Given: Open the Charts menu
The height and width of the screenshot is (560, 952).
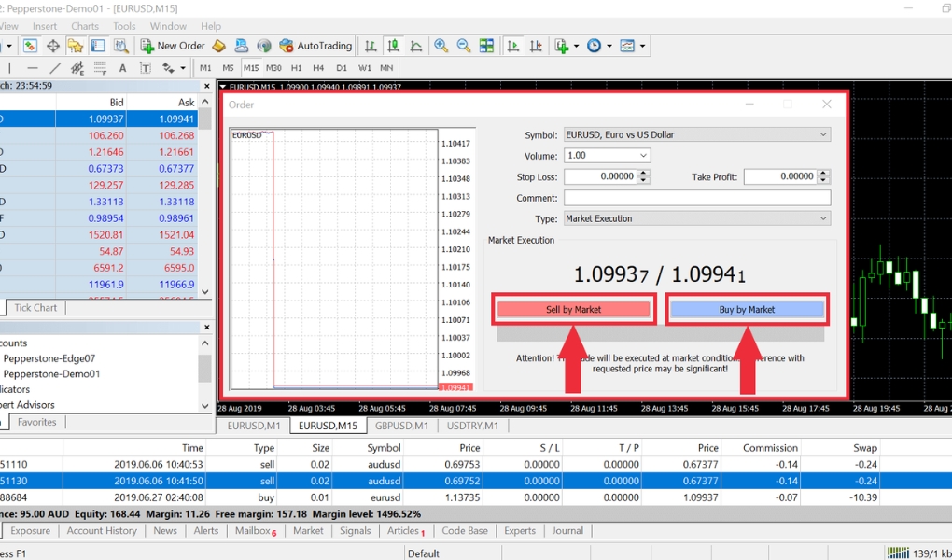Looking at the screenshot, I should pos(85,26).
